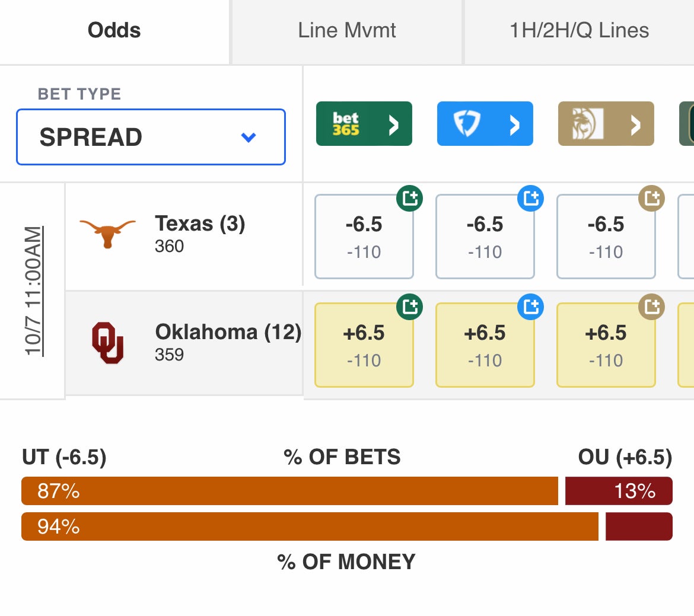Switch to the Line Mvmt tab
694x616 pixels.
(347, 31)
